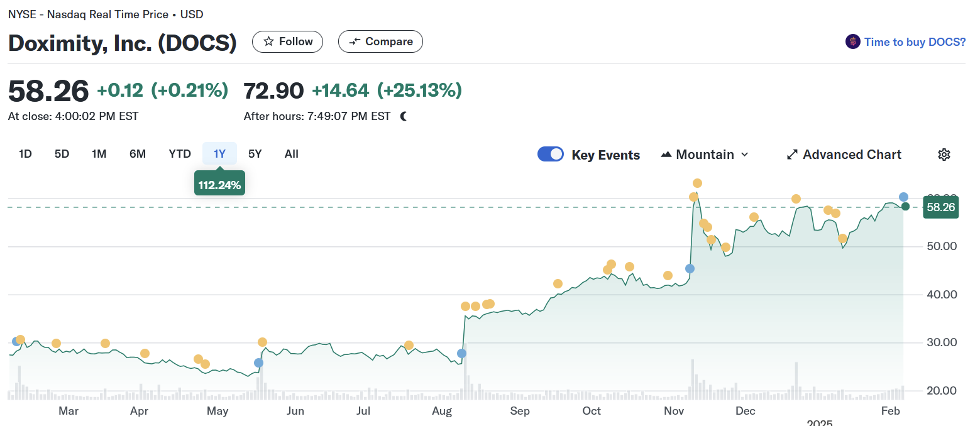Click the 58.26 price label on axis
Screen dimensions: 980x426
pos(940,207)
